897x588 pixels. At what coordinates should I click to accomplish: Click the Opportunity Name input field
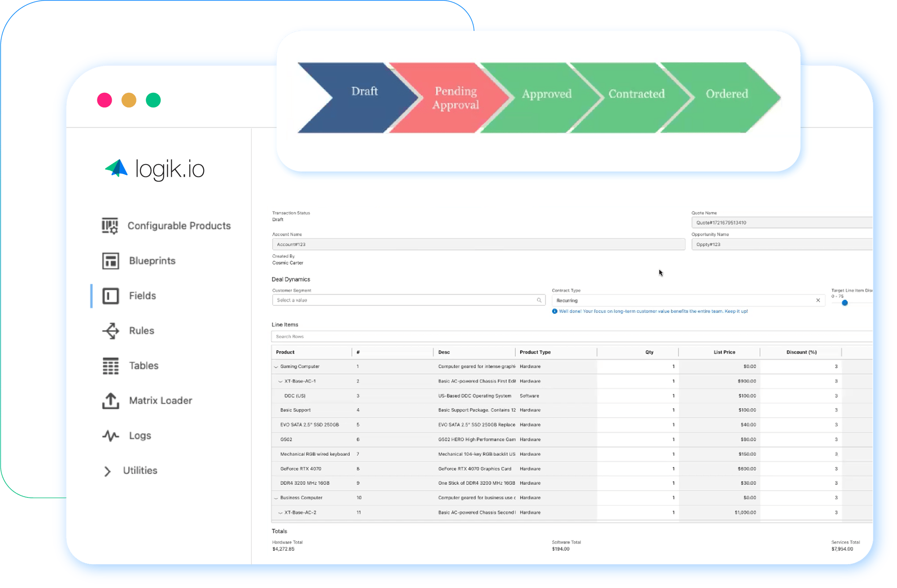pyautogui.click(x=782, y=244)
